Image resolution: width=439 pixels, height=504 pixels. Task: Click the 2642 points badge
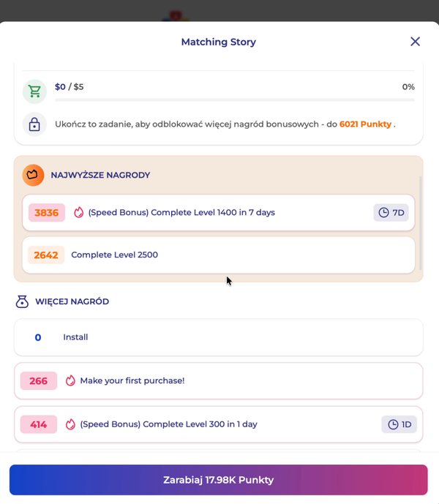click(x=46, y=255)
